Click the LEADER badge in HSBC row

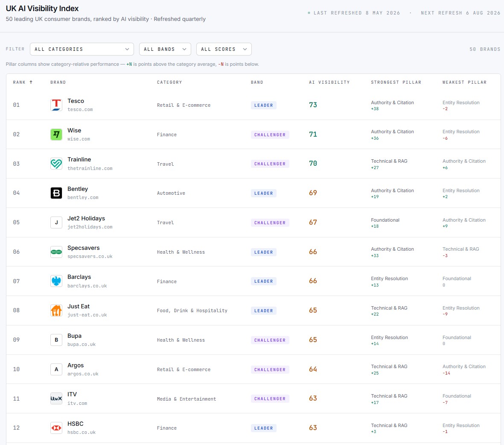coord(264,428)
